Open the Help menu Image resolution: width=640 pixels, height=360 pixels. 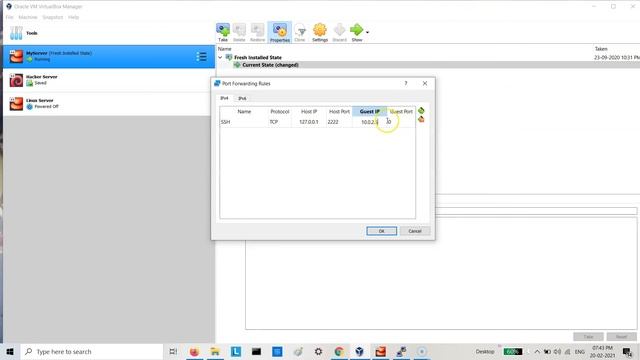coord(73,17)
